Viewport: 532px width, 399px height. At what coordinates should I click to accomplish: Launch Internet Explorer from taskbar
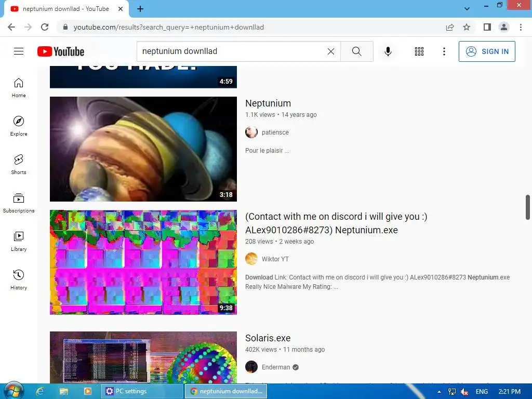(x=40, y=391)
